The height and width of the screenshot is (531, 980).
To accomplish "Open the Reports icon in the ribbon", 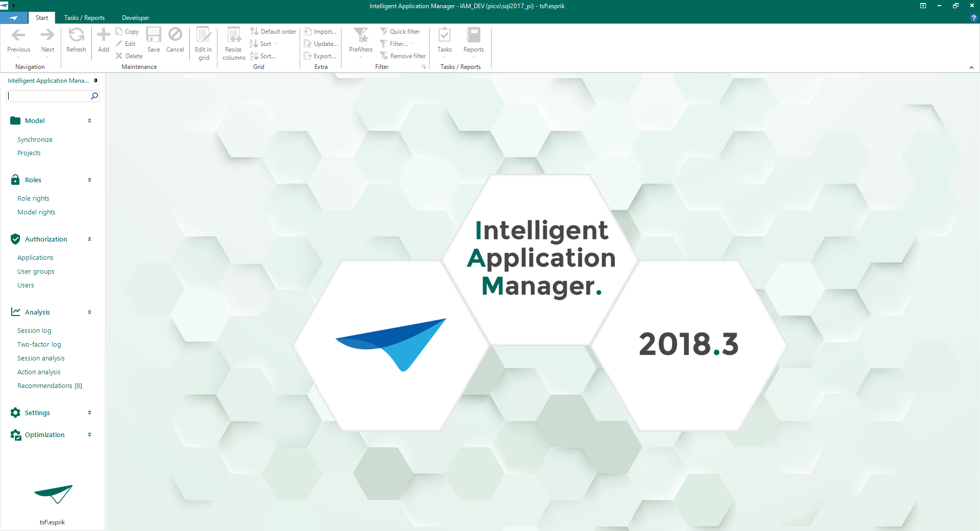I will 473,35.
